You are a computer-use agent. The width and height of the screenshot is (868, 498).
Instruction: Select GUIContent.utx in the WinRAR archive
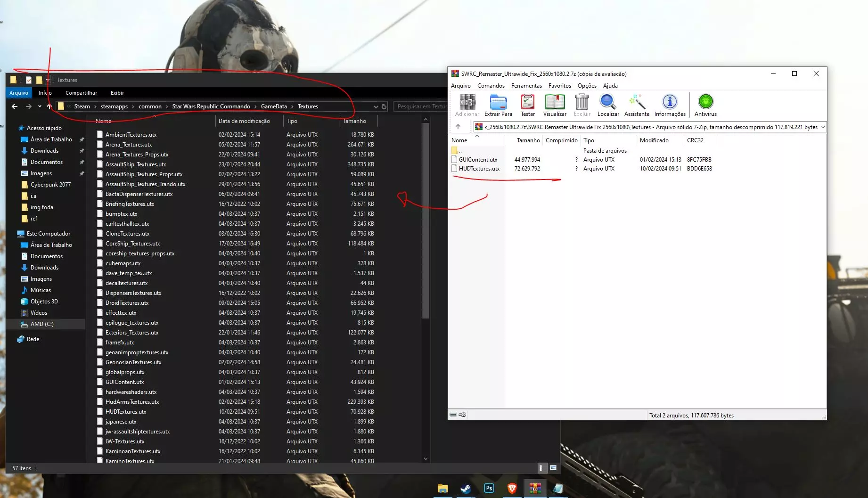[x=478, y=160]
